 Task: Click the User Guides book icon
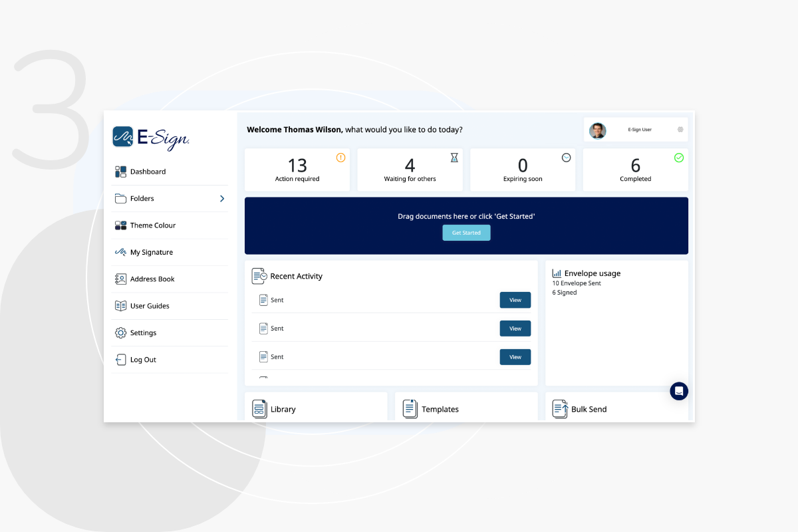(x=120, y=306)
